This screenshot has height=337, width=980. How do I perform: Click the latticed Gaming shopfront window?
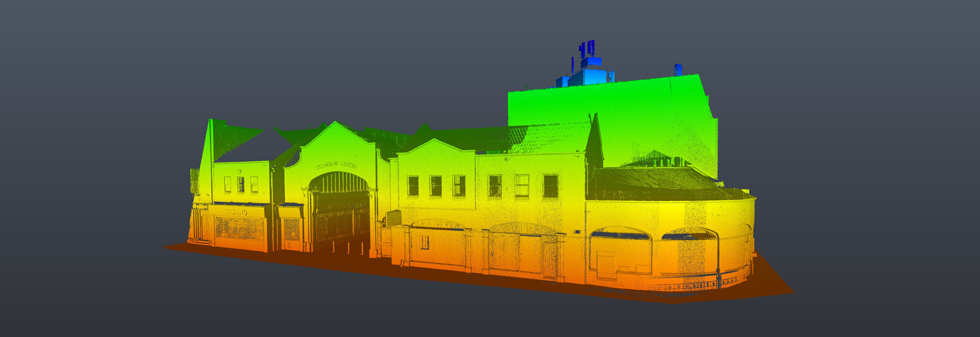tap(239, 229)
